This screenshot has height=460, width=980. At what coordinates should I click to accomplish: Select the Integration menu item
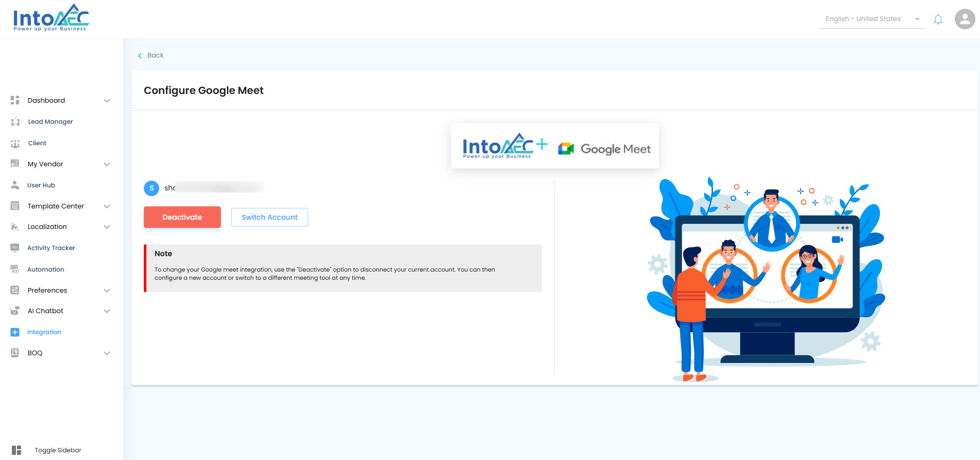(x=44, y=332)
